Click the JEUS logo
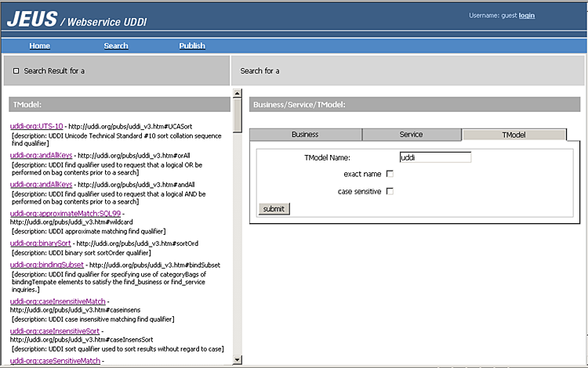Screen dimensions: 588x368 pos(31,18)
